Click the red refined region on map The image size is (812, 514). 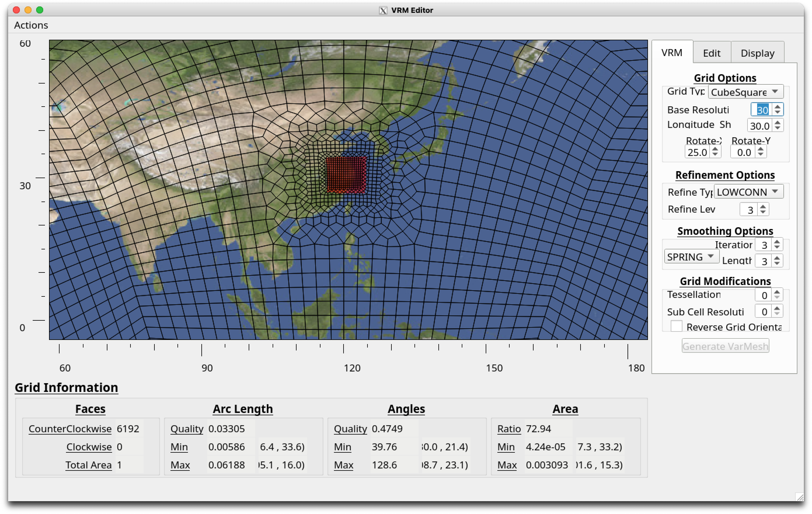346,174
